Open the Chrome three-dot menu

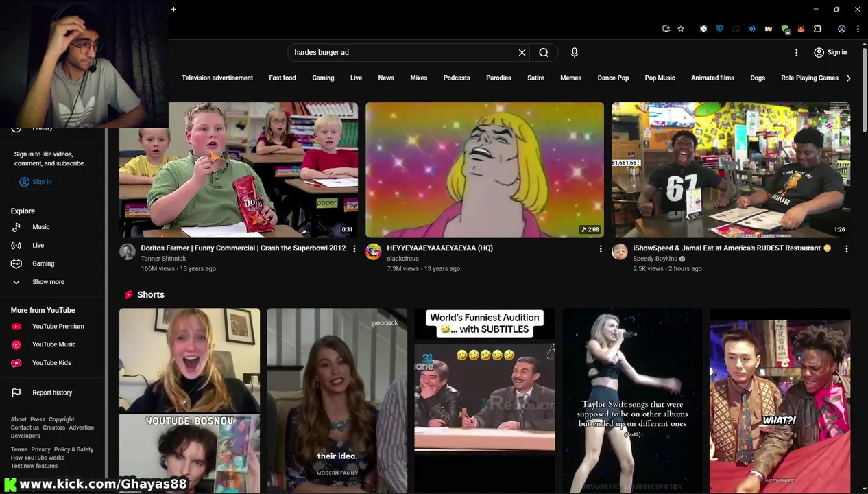point(858,29)
